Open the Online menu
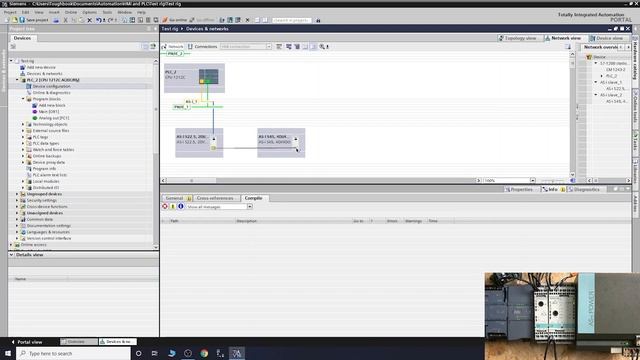 tap(71, 12)
